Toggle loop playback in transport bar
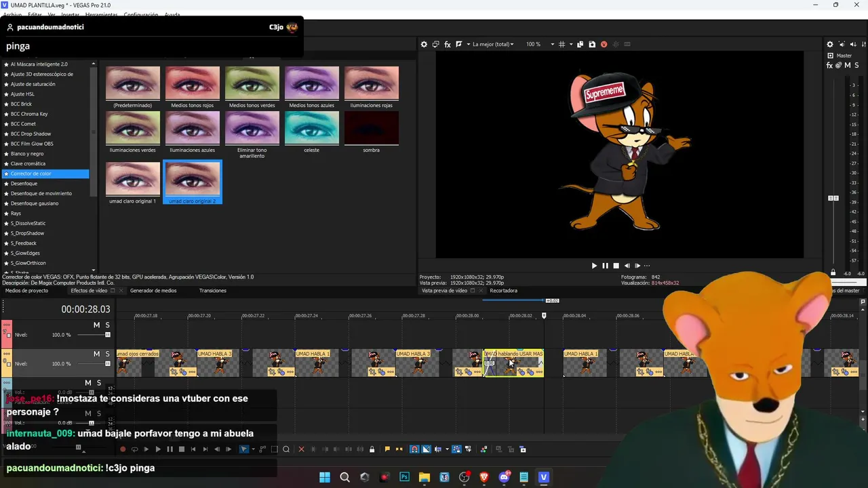The height and width of the screenshot is (488, 868). pos(134,449)
